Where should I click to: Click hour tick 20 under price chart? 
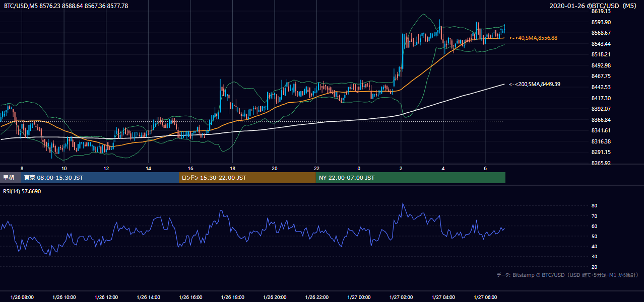click(275, 168)
